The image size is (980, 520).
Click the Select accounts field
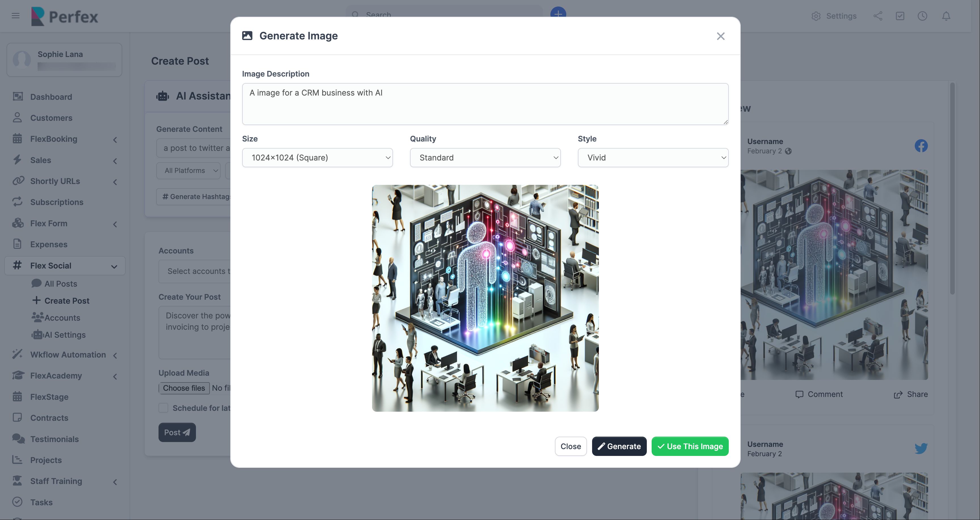[x=195, y=271]
